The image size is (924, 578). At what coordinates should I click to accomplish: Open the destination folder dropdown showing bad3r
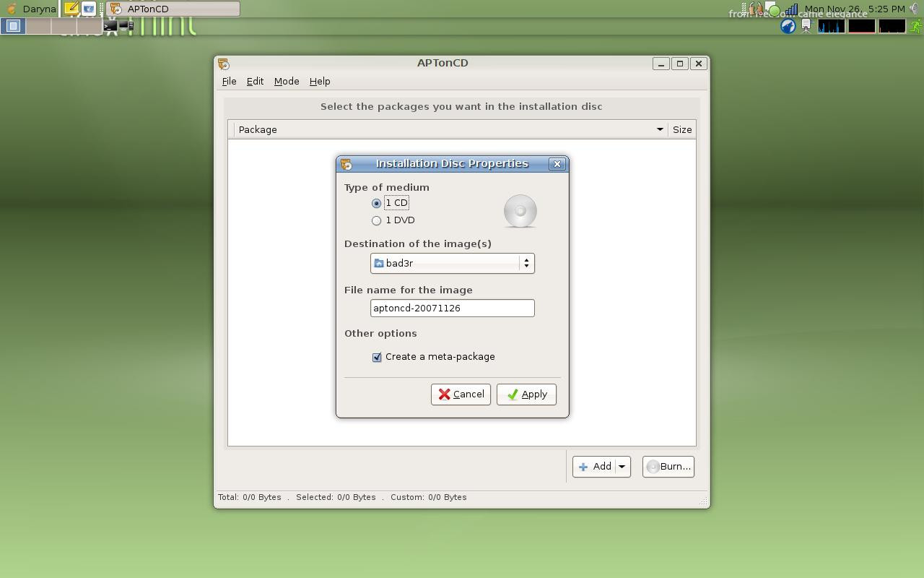[453, 263]
